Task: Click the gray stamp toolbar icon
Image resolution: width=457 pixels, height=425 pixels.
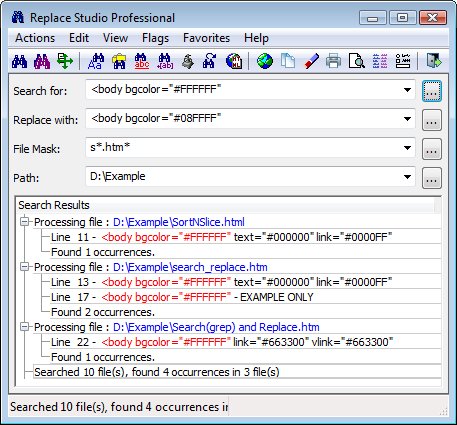Action: [188, 61]
